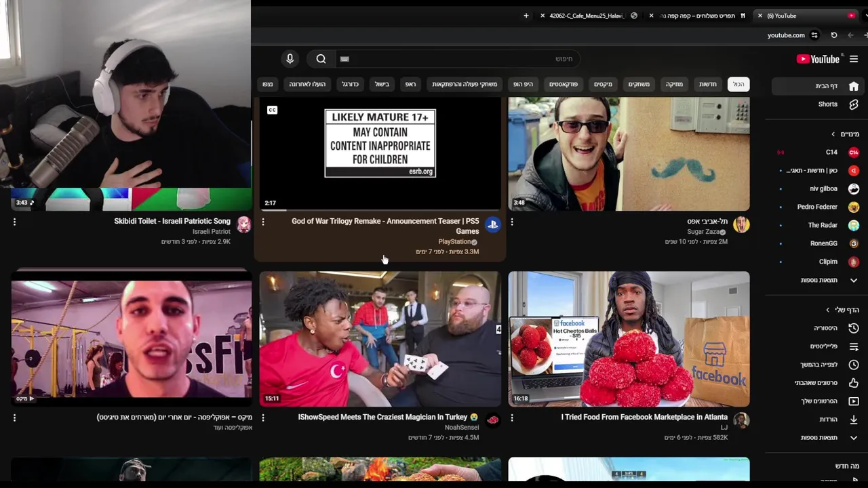
Task: Play the mature 17+ God of War thumbnail
Action: 380,154
